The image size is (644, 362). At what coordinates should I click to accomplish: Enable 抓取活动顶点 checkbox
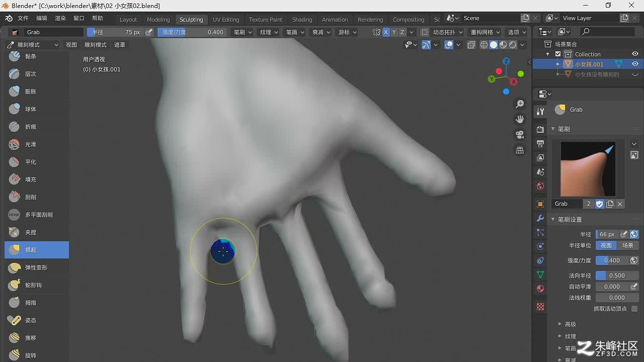pyautogui.click(x=634, y=309)
